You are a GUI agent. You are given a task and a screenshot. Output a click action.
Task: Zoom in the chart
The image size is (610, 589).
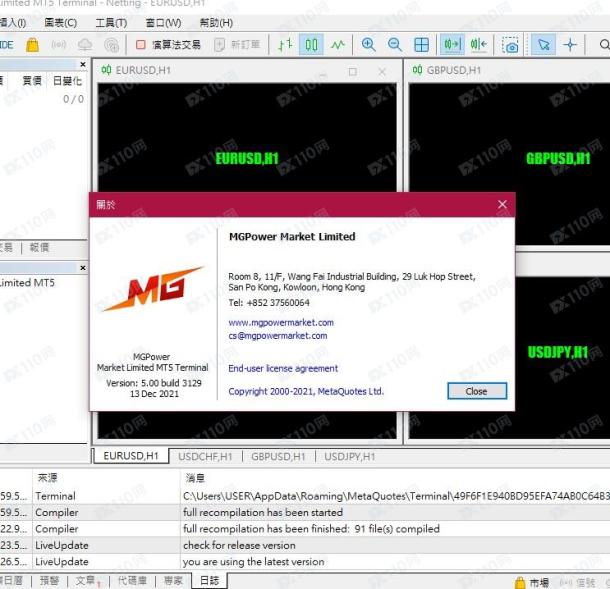pos(368,45)
